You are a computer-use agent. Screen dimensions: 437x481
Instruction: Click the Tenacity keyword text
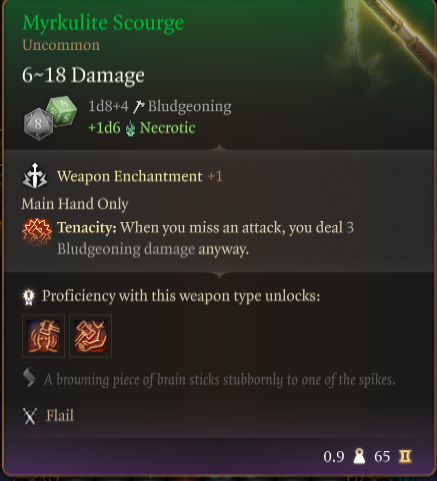[x=87, y=228]
